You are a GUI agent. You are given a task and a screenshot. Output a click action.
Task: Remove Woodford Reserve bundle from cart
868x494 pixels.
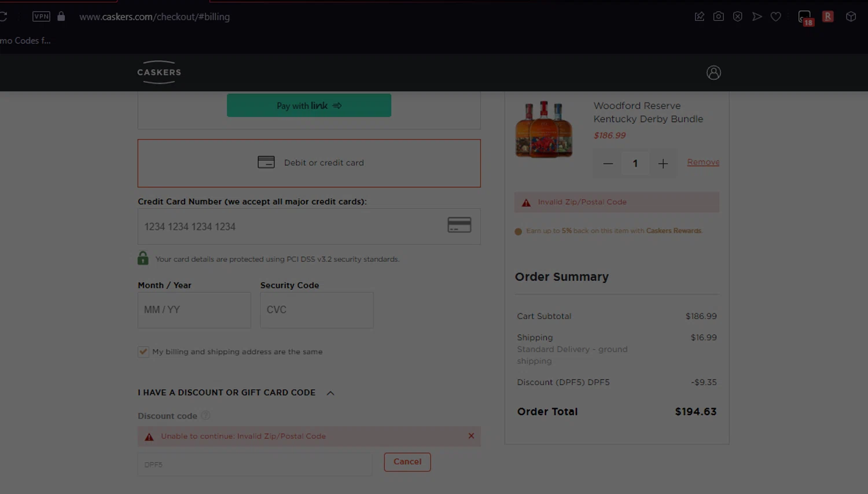703,162
